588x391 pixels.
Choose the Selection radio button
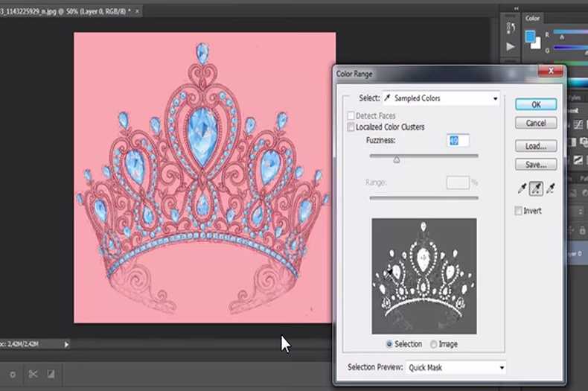click(389, 344)
